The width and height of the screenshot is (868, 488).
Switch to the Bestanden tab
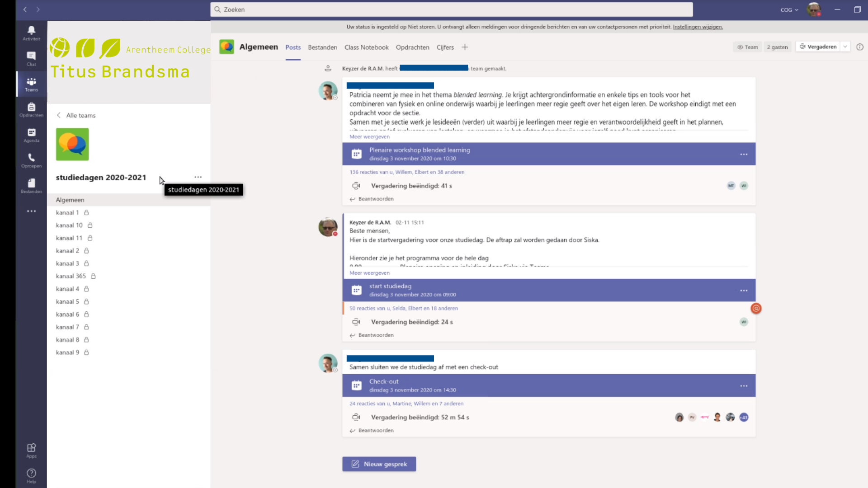(x=322, y=47)
